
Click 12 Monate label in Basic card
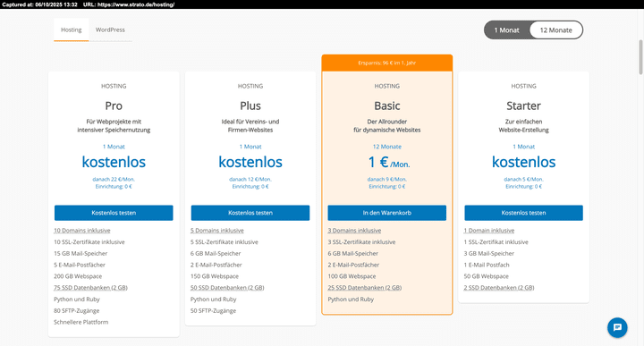coord(387,147)
